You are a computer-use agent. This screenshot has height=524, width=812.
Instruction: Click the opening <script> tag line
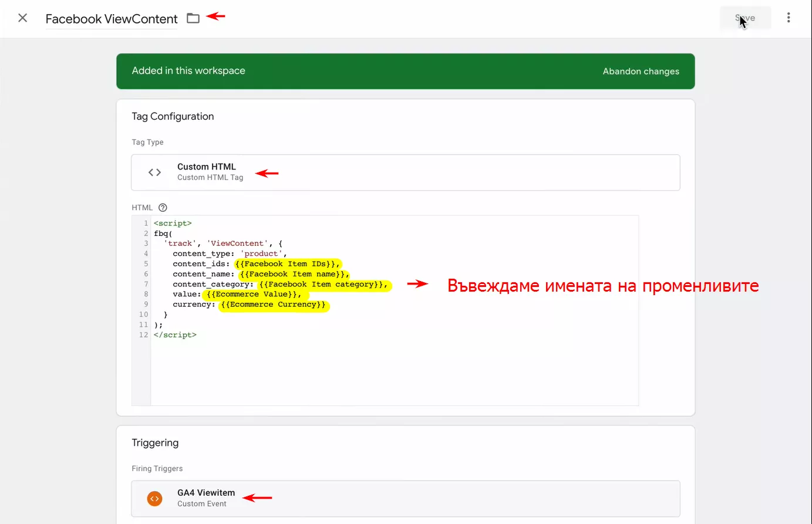(173, 224)
